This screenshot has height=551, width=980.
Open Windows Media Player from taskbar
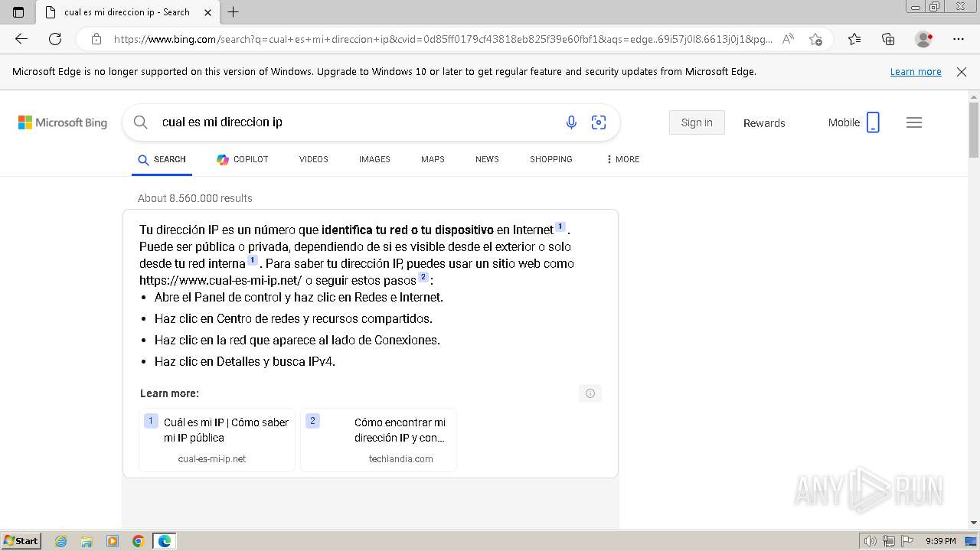coord(113,541)
